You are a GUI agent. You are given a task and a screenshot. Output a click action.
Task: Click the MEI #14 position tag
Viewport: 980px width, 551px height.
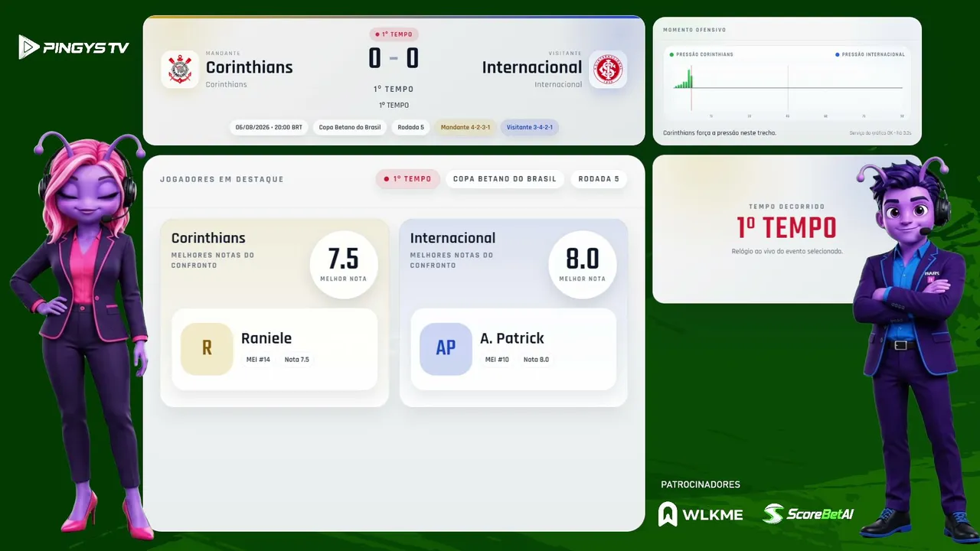tap(259, 360)
